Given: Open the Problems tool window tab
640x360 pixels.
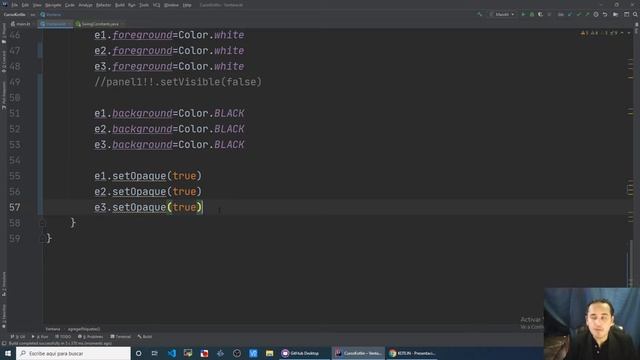Looking at the screenshot, I should pyautogui.click(x=90, y=336).
